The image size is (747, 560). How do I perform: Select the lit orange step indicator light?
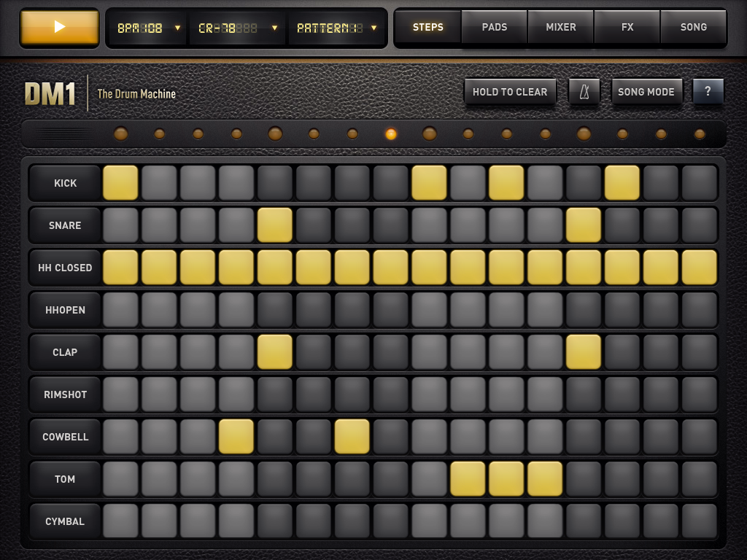[x=391, y=134]
